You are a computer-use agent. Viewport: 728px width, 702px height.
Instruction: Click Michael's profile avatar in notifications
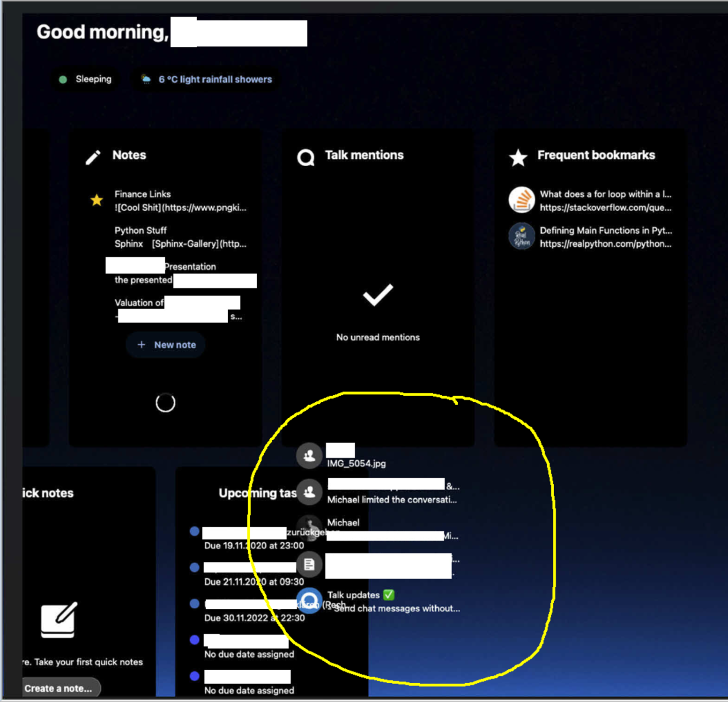click(310, 528)
